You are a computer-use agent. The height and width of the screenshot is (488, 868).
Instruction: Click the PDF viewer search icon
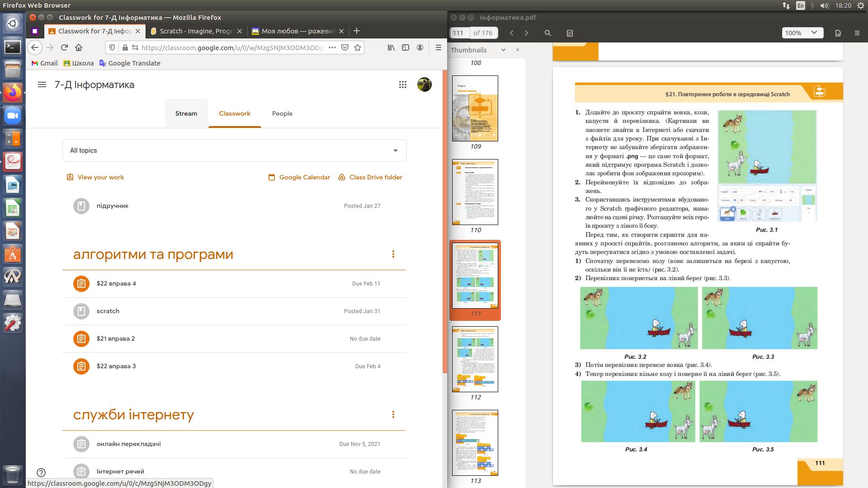click(x=547, y=33)
